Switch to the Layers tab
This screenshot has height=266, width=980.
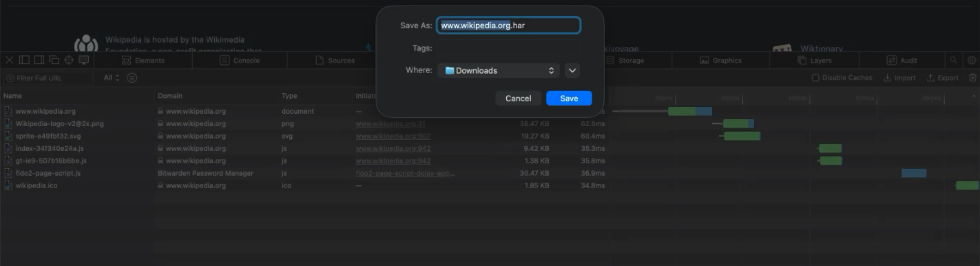tap(814, 61)
